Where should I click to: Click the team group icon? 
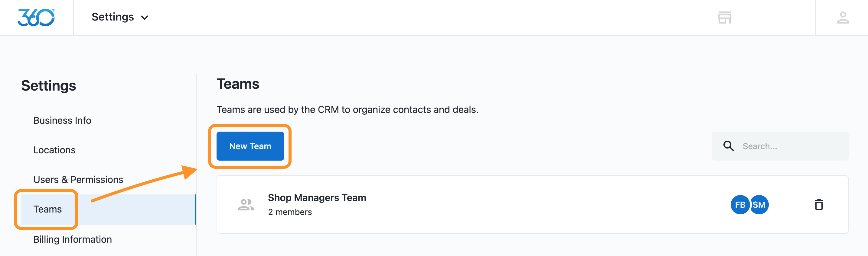coord(246,205)
